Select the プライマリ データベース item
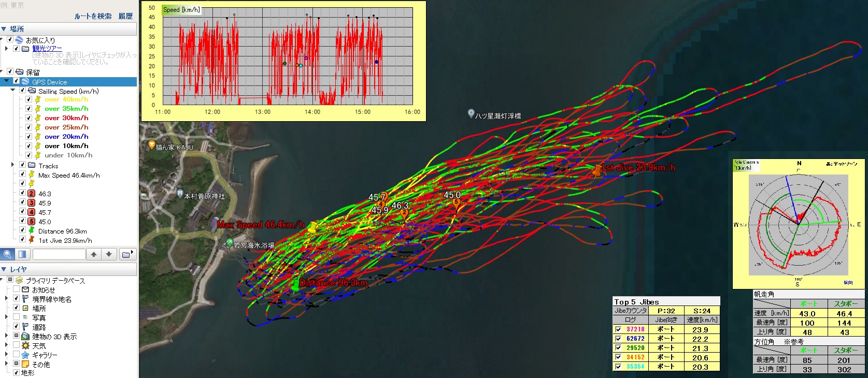Viewport: 868px width, 378px height. coord(55,281)
